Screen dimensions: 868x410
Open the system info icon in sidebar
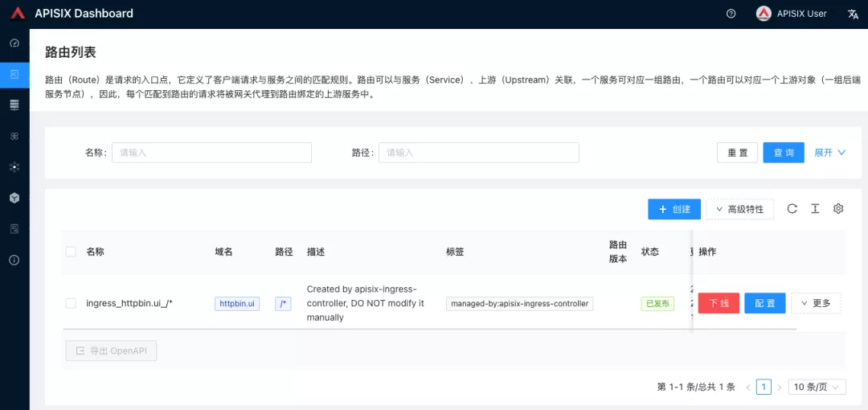15,260
